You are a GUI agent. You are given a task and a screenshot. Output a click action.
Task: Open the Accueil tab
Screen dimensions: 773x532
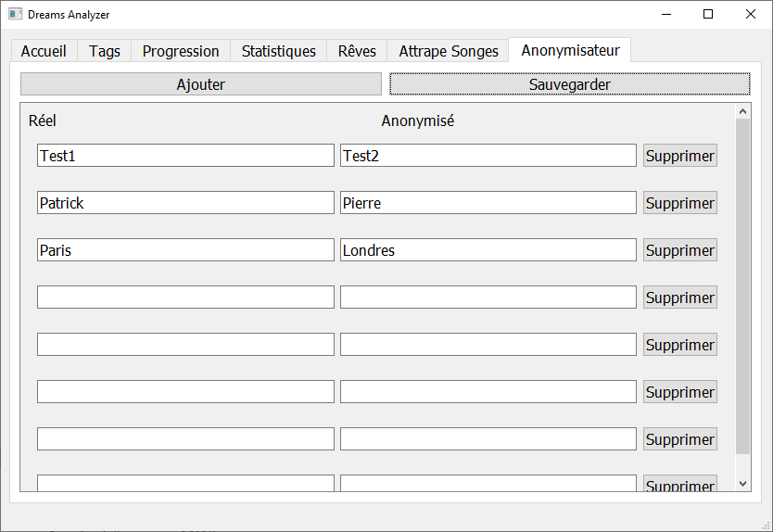44,51
